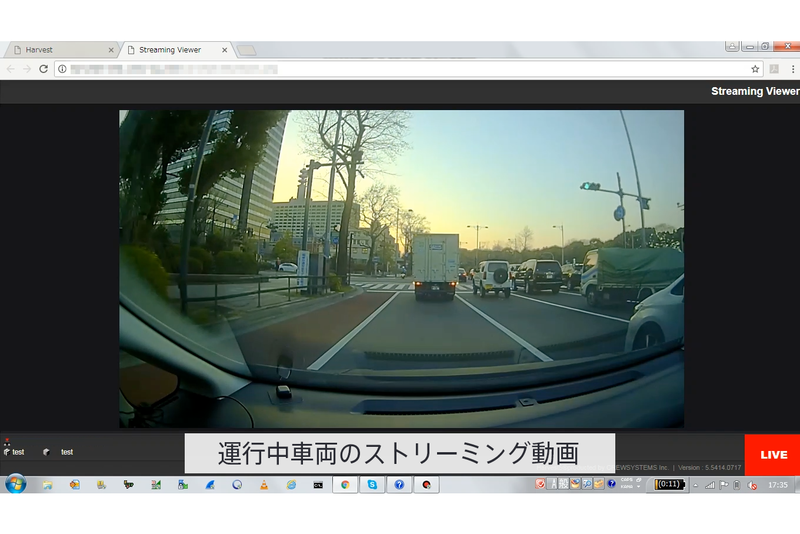Click the IME 般 conversion mode icon
The height and width of the screenshot is (534, 800).
(563, 484)
